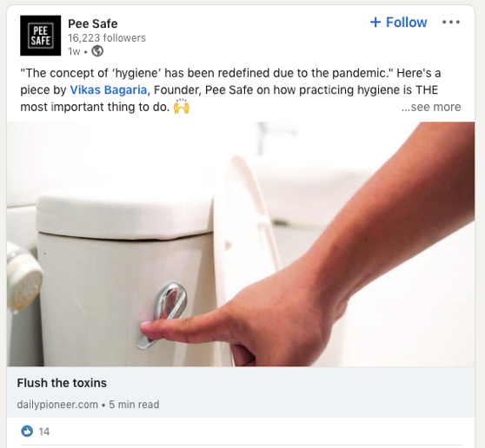The height and width of the screenshot is (448, 485).
Task: Open the three-dot post options menu
Action: click(451, 23)
